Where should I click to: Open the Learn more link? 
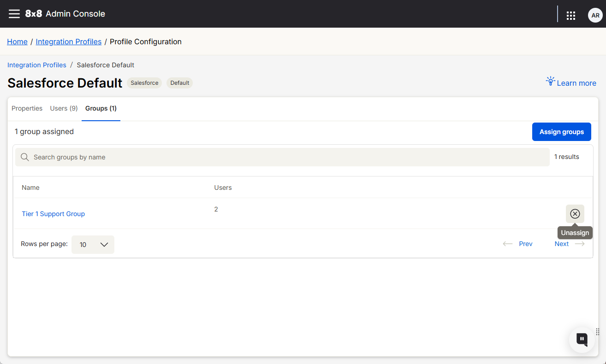coord(576,83)
